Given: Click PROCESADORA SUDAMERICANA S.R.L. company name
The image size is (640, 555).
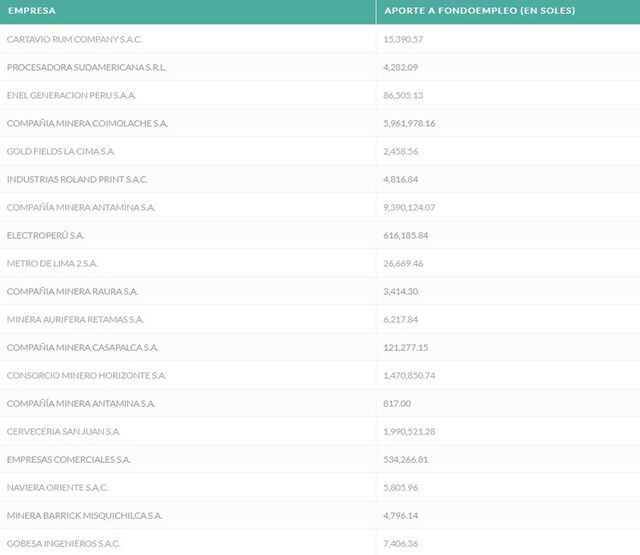Looking at the screenshot, I should [x=86, y=67].
